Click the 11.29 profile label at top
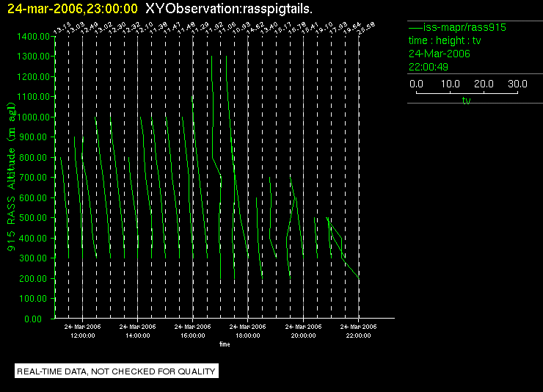 point(200,28)
